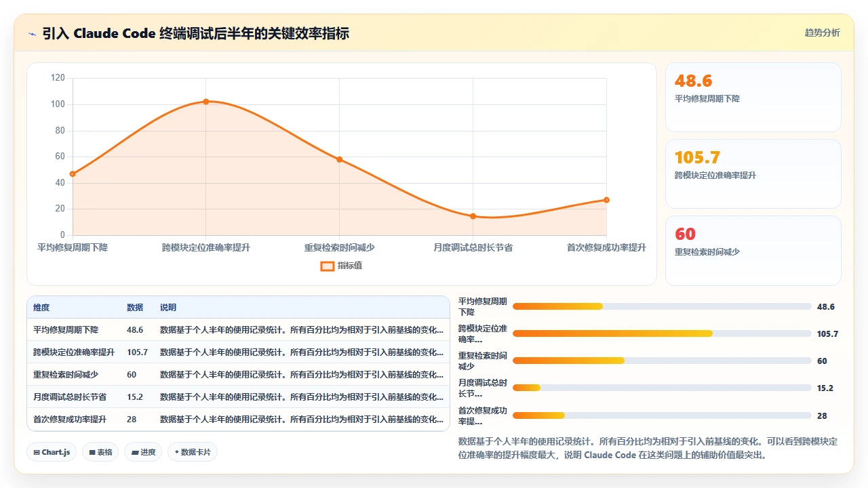Click the dashboard title text
The image size is (868, 488).
click(196, 33)
